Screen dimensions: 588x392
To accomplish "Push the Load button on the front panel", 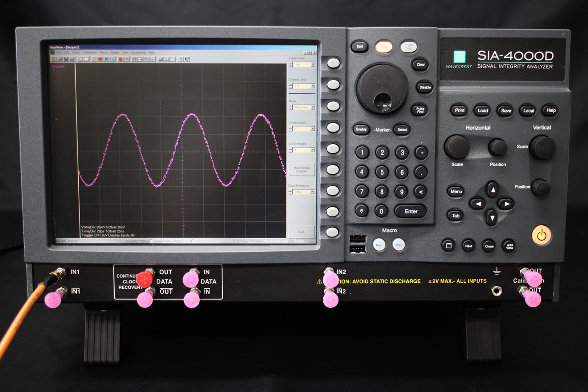I will click(483, 111).
